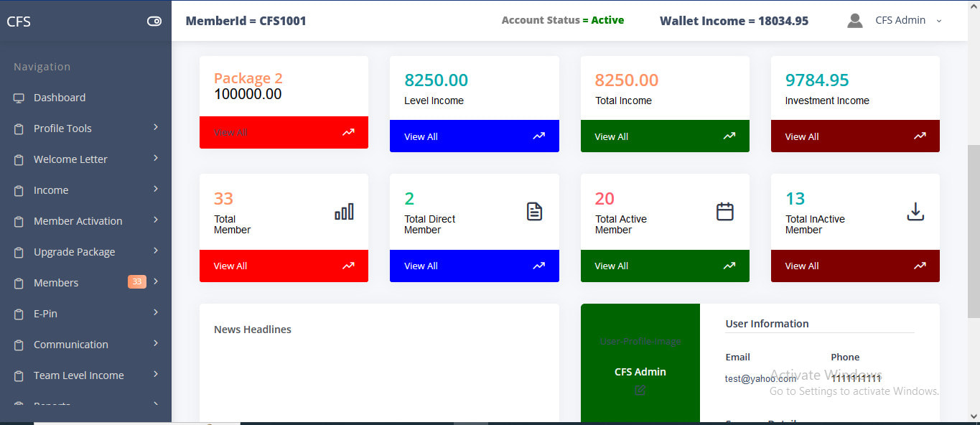Click View All under Total Income
The image size is (980, 425).
[x=612, y=136]
